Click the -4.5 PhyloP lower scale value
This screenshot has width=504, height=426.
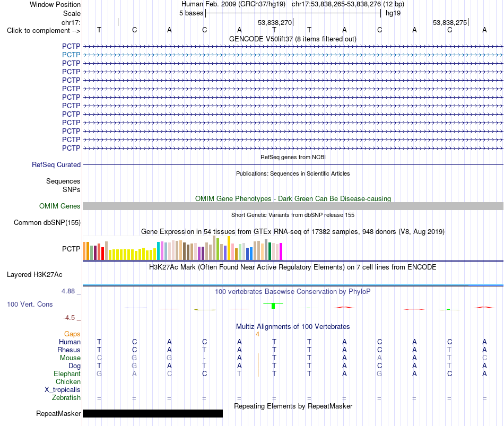pyautogui.click(x=69, y=318)
